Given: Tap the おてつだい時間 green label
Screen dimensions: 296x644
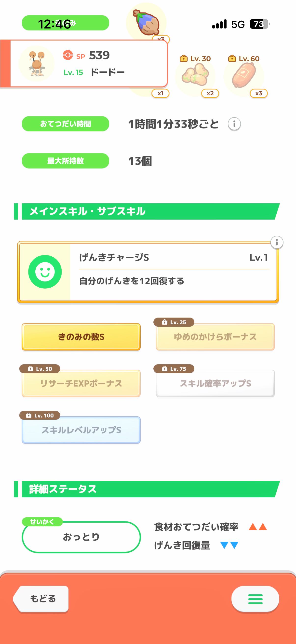Looking at the screenshot, I should [x=66, y=124].
